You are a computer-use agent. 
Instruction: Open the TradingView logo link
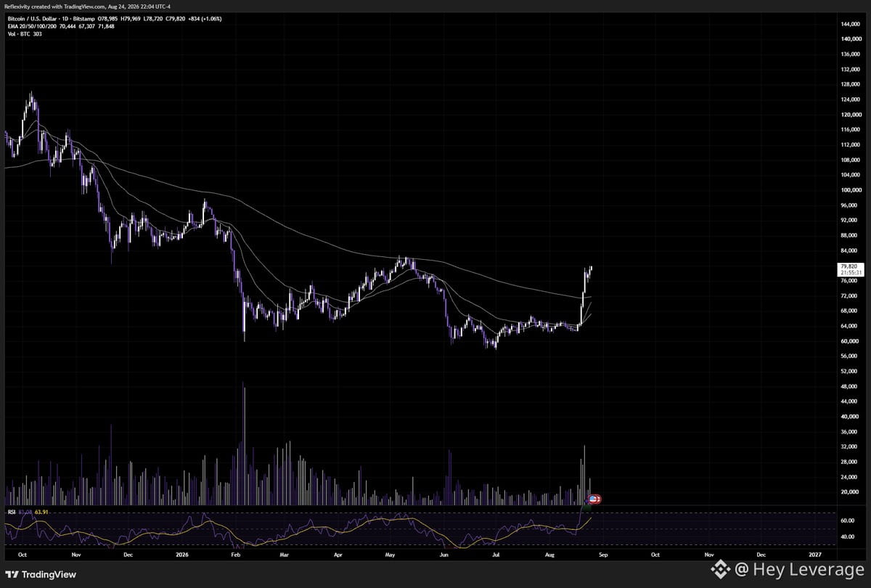point(40,574)
